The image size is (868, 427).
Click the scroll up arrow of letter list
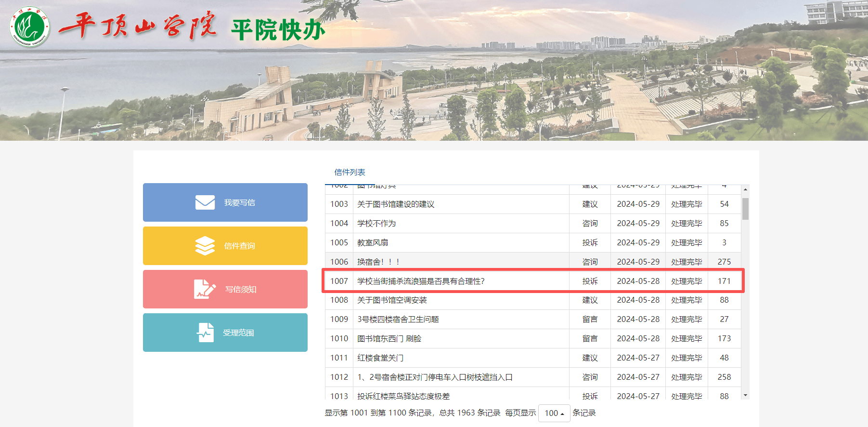745,190
